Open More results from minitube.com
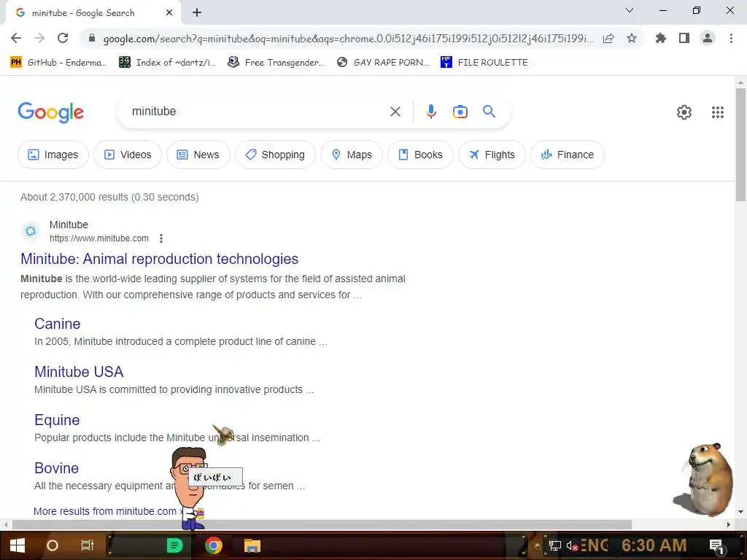Image resolution: width=747 pixels, height=560 pixels. click(x=105, y=511)
